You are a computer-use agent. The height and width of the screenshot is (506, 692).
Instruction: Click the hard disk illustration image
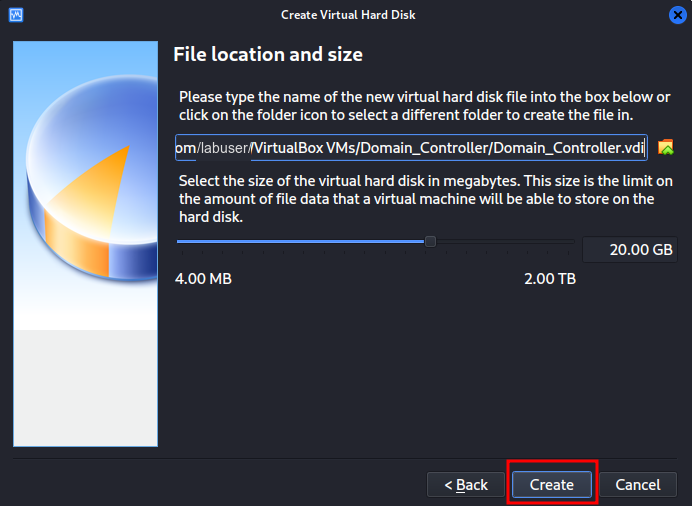86,244
